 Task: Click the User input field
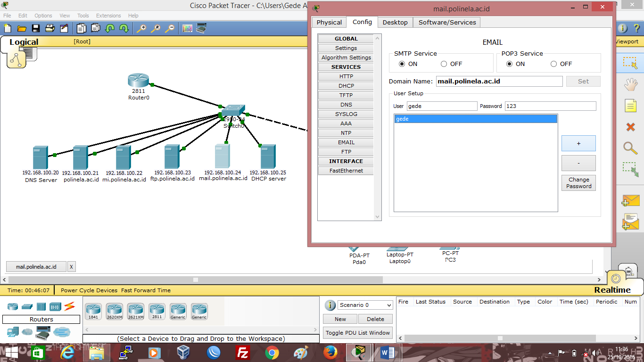[x=442, y=106]
